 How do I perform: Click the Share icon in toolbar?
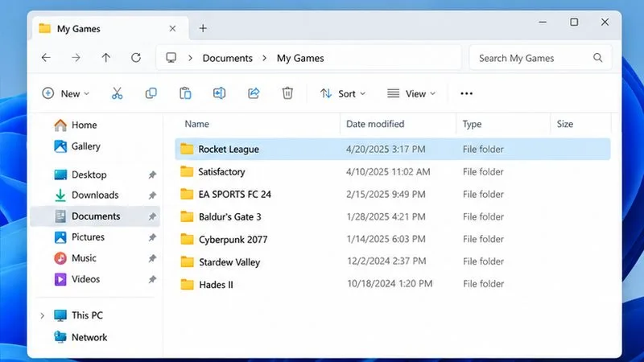(254, 93)
